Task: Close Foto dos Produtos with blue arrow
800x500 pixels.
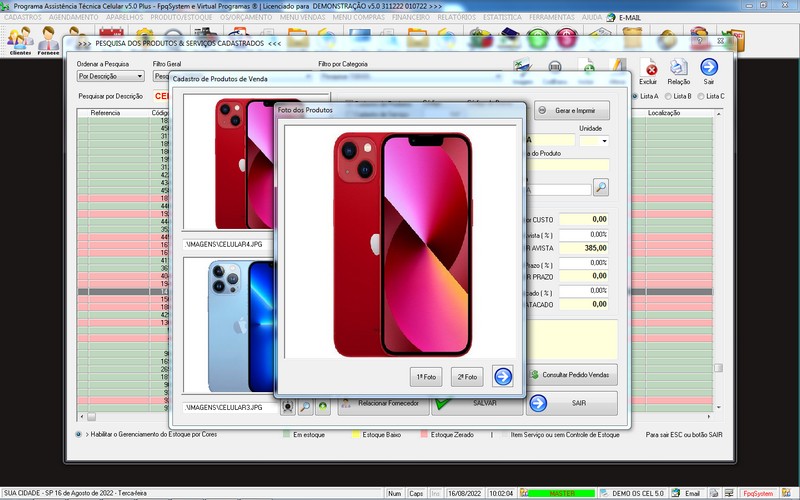Action: (x=503, y=377)
